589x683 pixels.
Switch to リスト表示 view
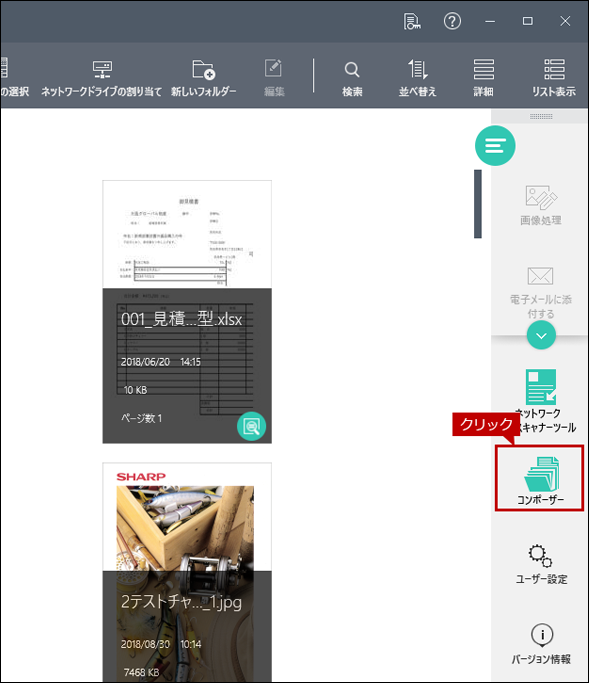pyautogui.click(x=554, y=78)
